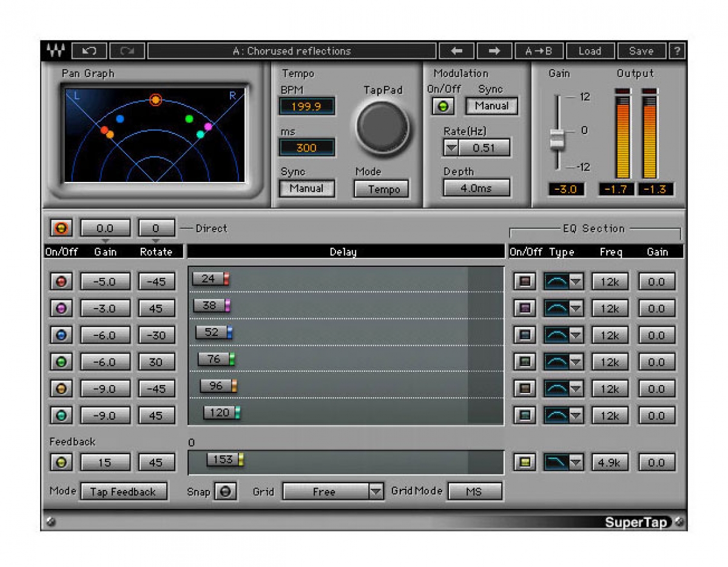Image resolution: width=728 pixels, height=567 pixels.
Task: Click the 153 ms feedback delay marker
Action: pyautogui.click(x=225, y=460)
